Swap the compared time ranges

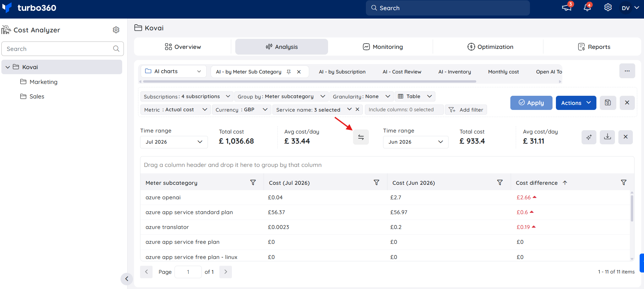(x=361, y=137)
